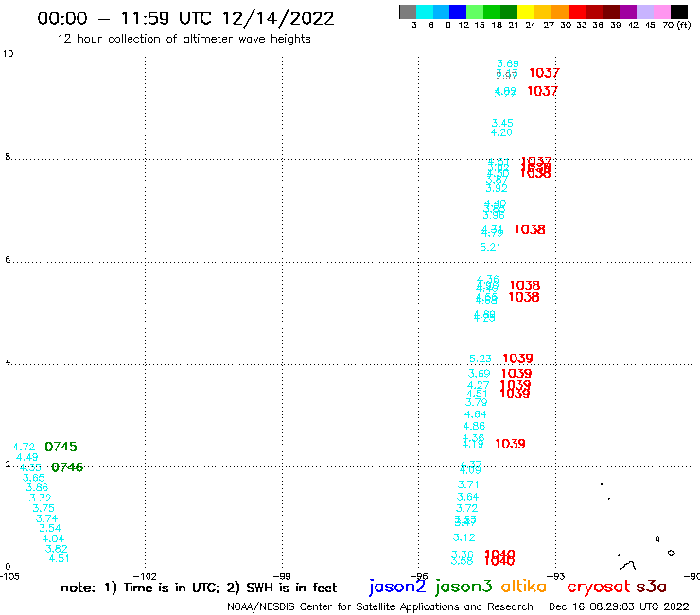
Task: Click the wave height value '4.20'
Action: [x=501, y=132]
